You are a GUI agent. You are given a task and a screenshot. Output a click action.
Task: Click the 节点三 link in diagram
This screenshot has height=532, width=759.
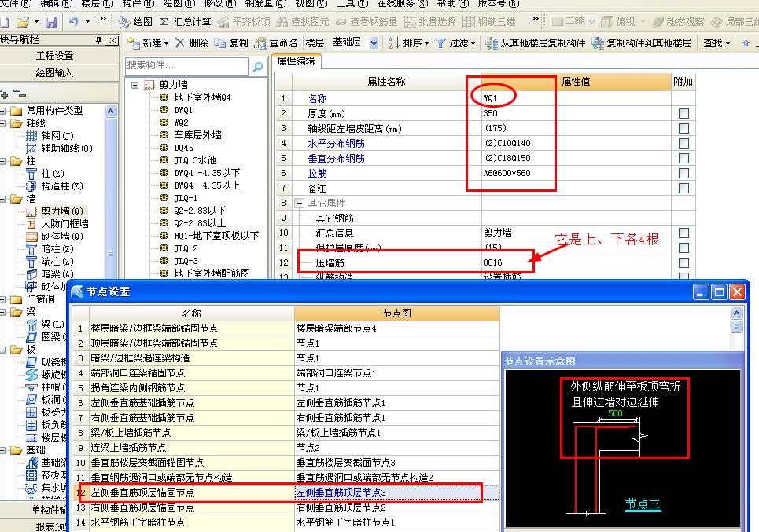[643, 504]
